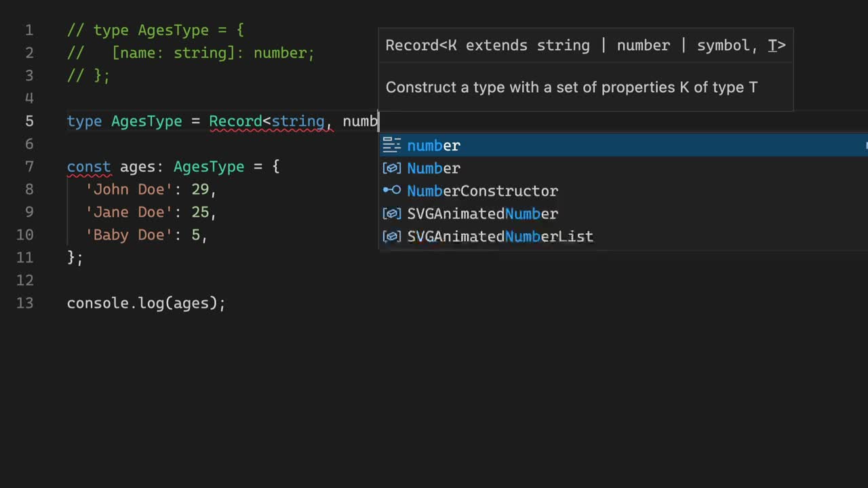Click the variable icon next to Number
868x488 pixels.
click(392, 168)
